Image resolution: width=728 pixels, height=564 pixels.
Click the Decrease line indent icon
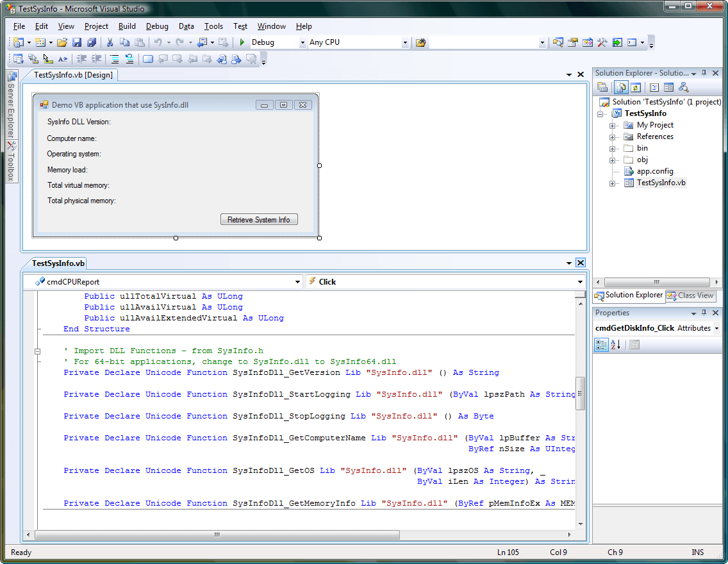click(x=81, y=59)
